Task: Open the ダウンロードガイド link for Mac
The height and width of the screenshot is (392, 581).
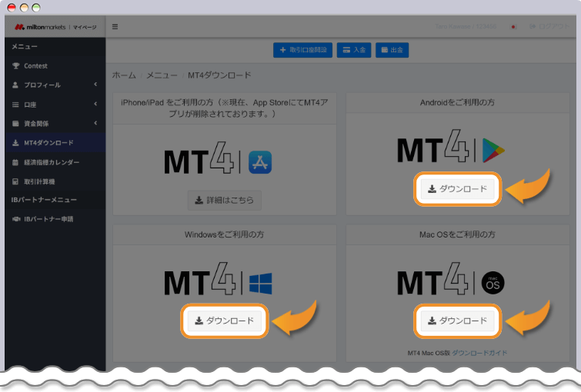Action: click(x=479, y=353)
